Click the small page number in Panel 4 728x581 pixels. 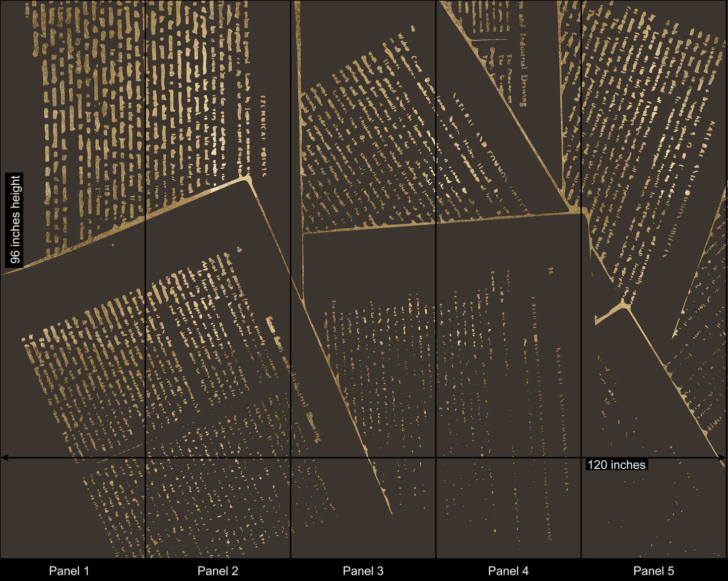(x=551, y=270)
